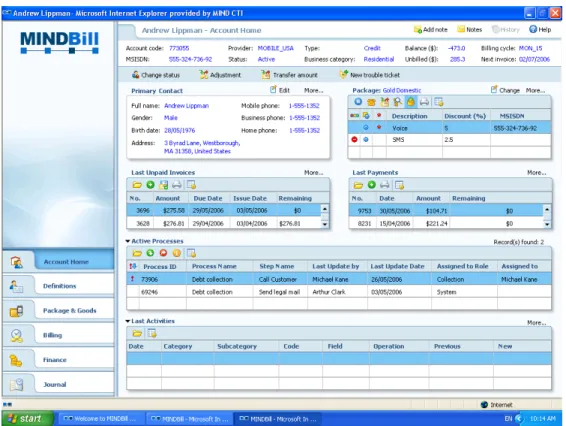Click grid settings icon in Last Unpaid Invoices
Viewport: 566px width, 426px height.
tap(191, 185)
